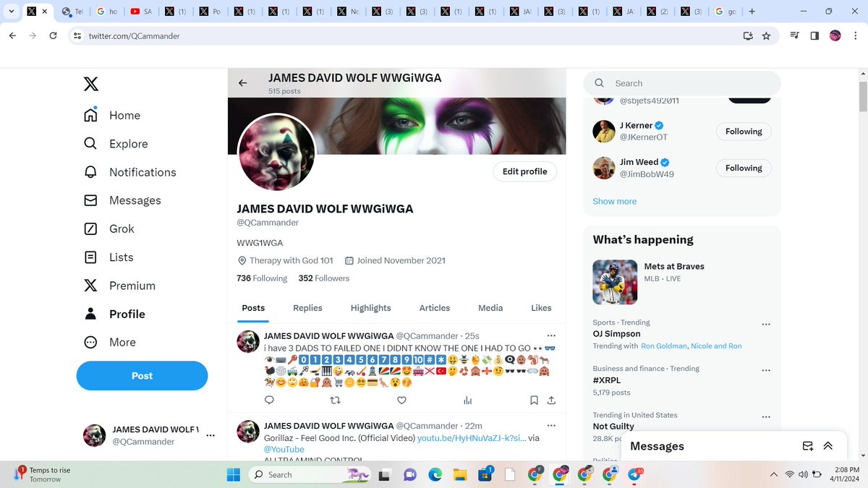Click the taskbar Search box
Image resolution: width=868 pixels, height=488 pixels.
(x=308, y=474)
